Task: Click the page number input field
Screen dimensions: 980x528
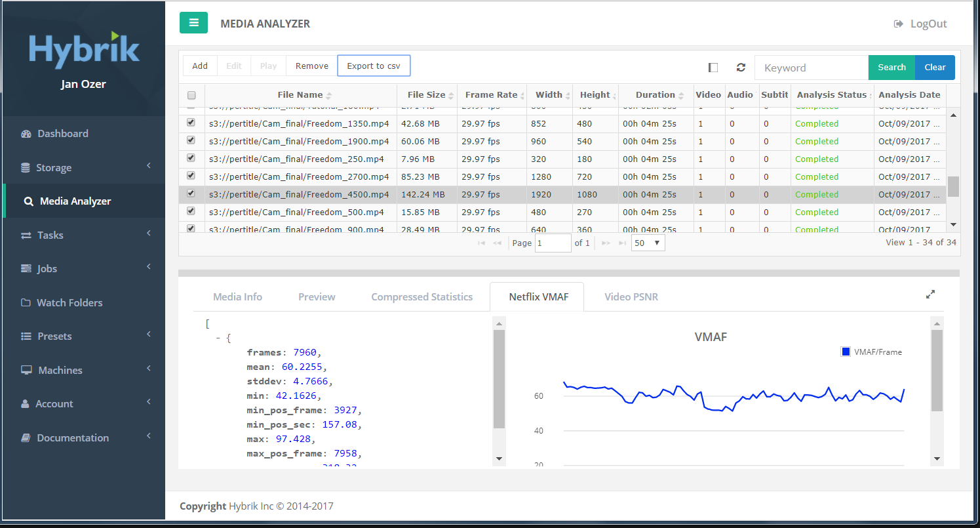Action: click(x=553, y=243)
